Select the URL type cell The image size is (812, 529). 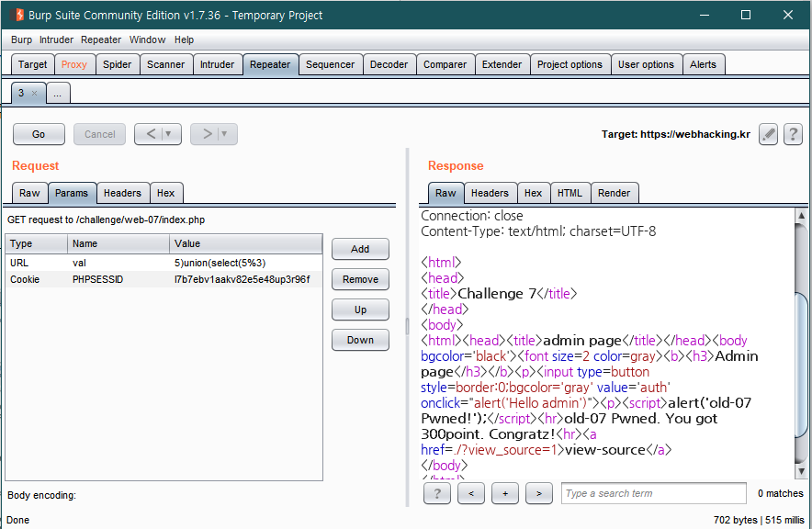pyautogui.click(x=36, y=263)
